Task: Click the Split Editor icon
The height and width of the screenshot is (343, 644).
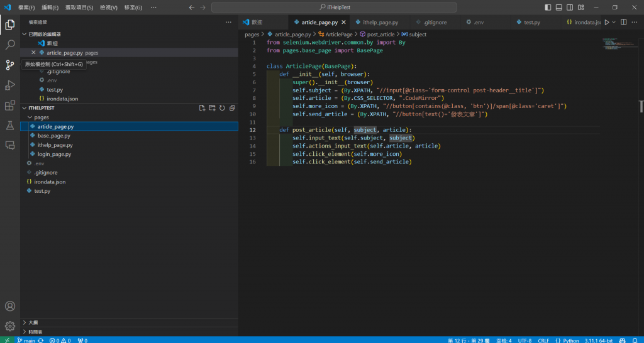Action: click(624, 22)
